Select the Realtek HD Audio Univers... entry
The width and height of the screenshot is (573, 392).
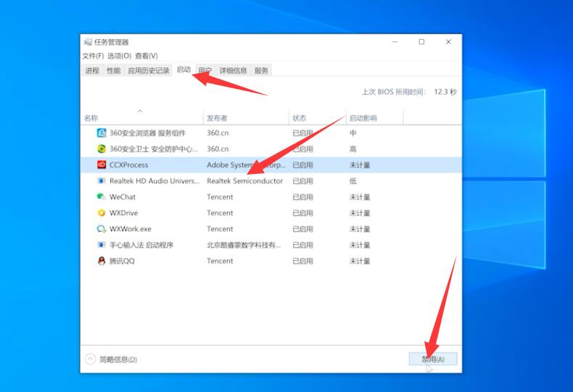click(154, 180)
